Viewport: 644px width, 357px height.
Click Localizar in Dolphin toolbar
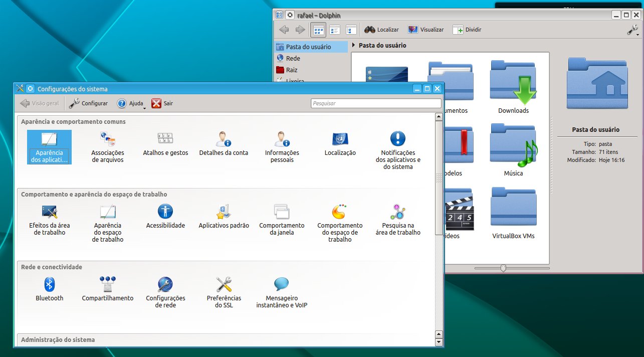381,30
